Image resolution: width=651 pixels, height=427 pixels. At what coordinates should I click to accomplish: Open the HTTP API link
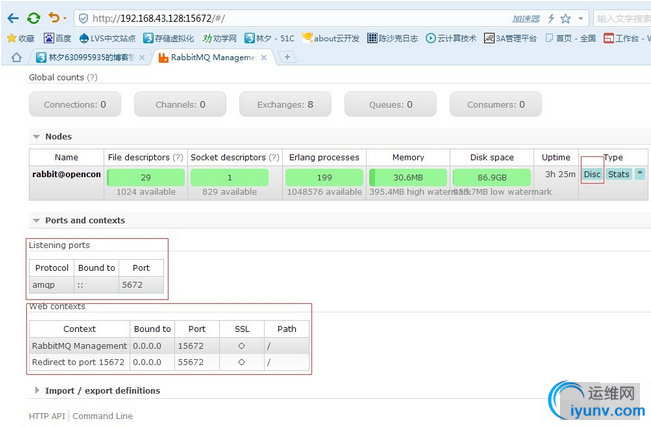[47, 416]
